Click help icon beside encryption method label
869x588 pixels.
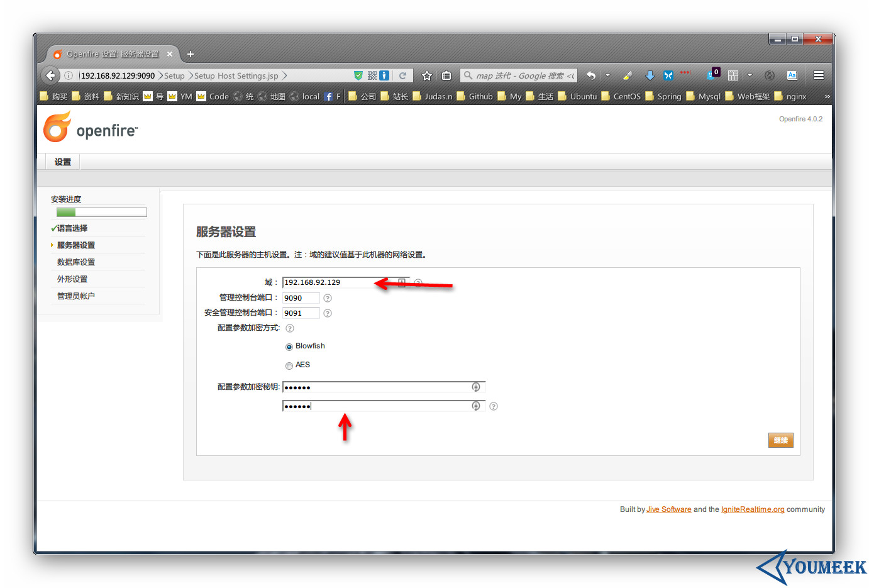coord(290,328)
